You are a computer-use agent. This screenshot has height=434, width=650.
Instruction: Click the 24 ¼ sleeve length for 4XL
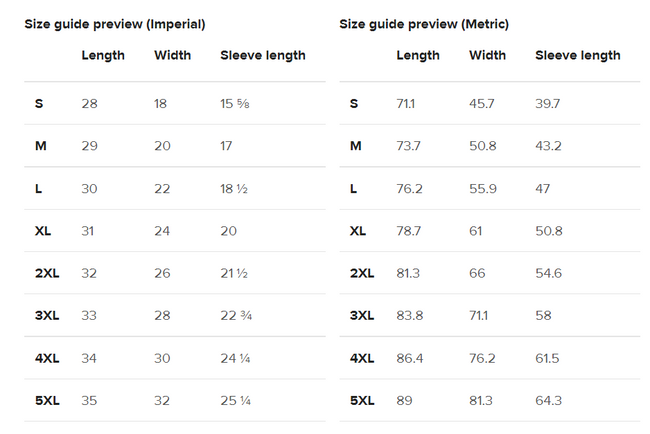(x=236, y=359)
